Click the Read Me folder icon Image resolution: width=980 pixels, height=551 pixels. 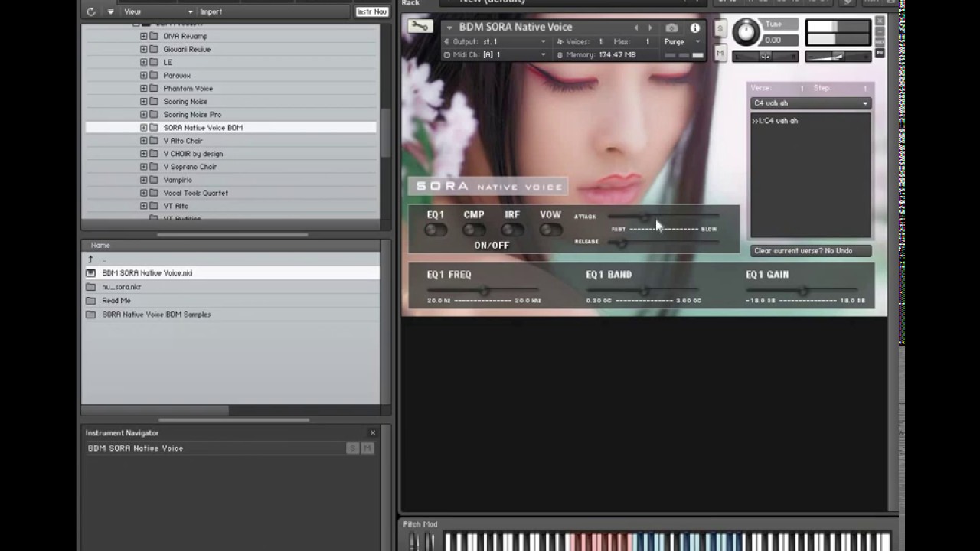[x=91, y=301]
